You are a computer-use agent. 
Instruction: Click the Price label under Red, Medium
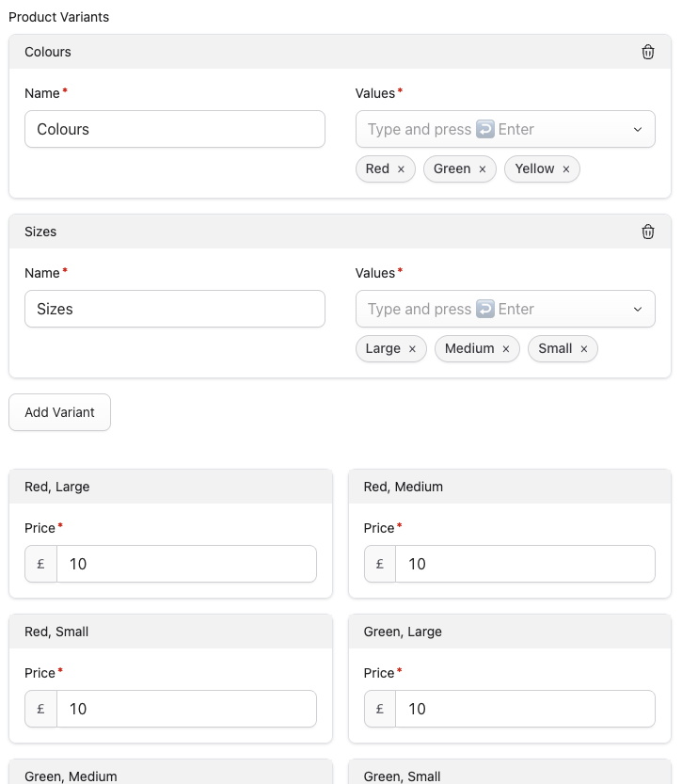tap(379, 528)
